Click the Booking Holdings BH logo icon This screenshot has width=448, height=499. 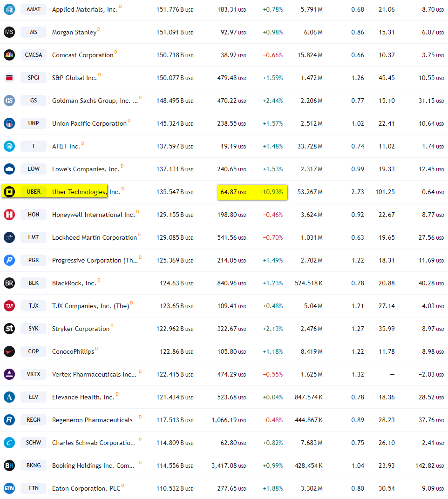(9, 465)
